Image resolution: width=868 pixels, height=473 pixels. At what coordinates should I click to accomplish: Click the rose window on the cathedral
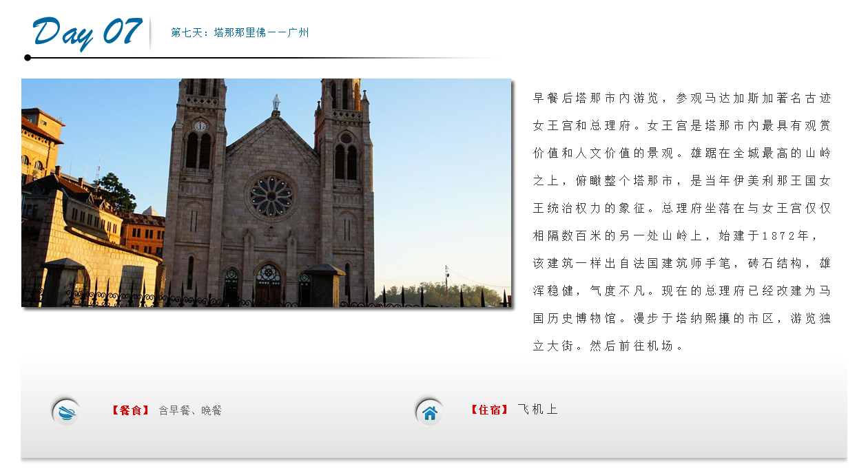click(271, 196)
